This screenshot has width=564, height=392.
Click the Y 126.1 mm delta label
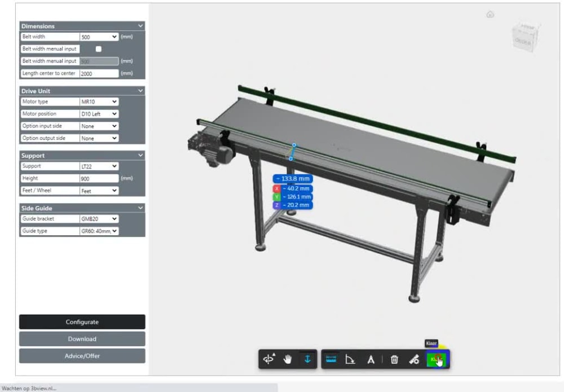click(x=293, y=197)
